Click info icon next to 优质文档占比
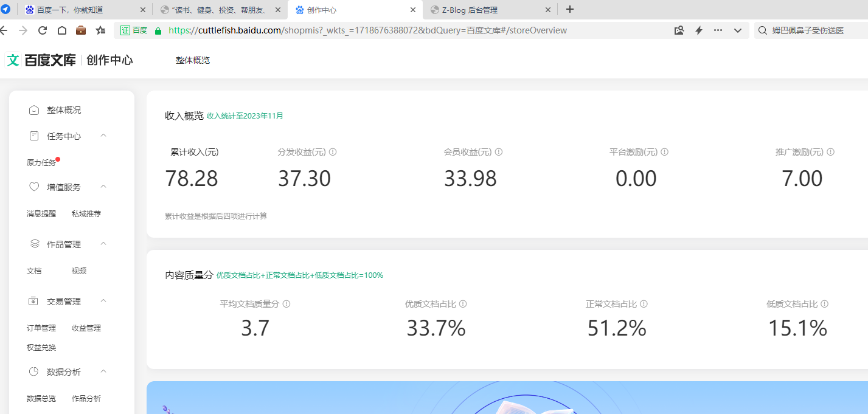 463,304
